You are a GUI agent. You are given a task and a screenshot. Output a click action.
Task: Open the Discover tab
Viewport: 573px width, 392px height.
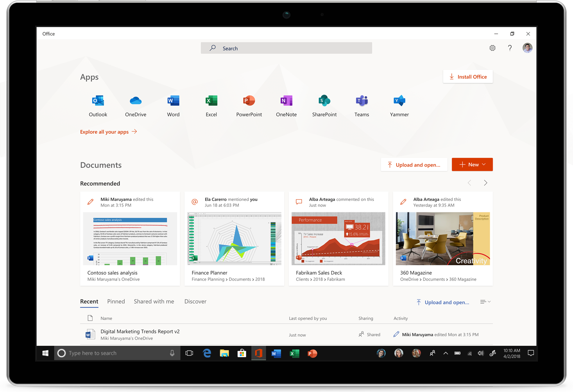[195, 302]
